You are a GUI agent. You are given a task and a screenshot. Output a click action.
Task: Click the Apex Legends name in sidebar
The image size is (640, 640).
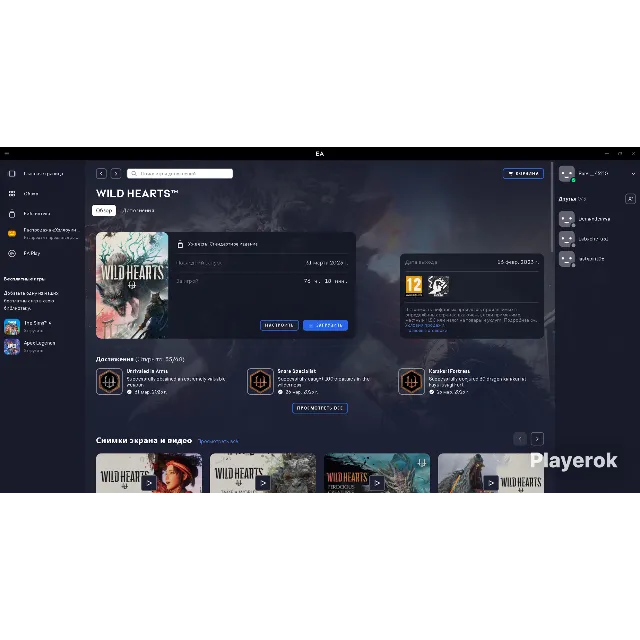(39, 343)
